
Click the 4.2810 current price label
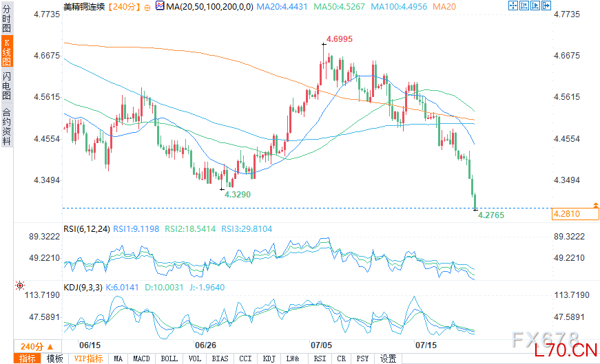point(566,215)
